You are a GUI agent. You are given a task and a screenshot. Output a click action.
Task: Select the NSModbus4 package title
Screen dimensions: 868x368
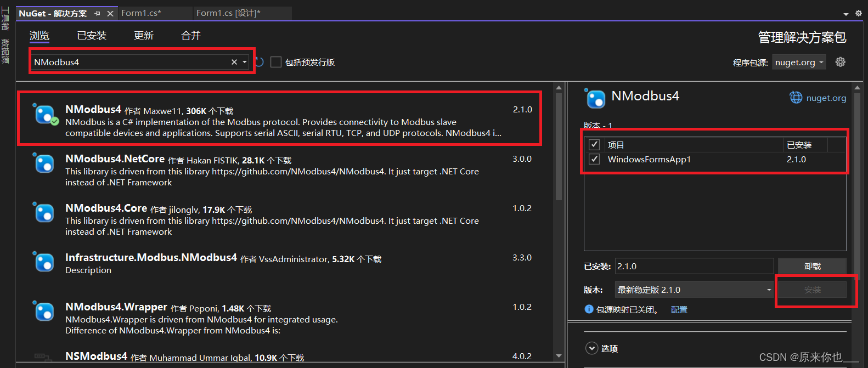[x=96, y=356]
